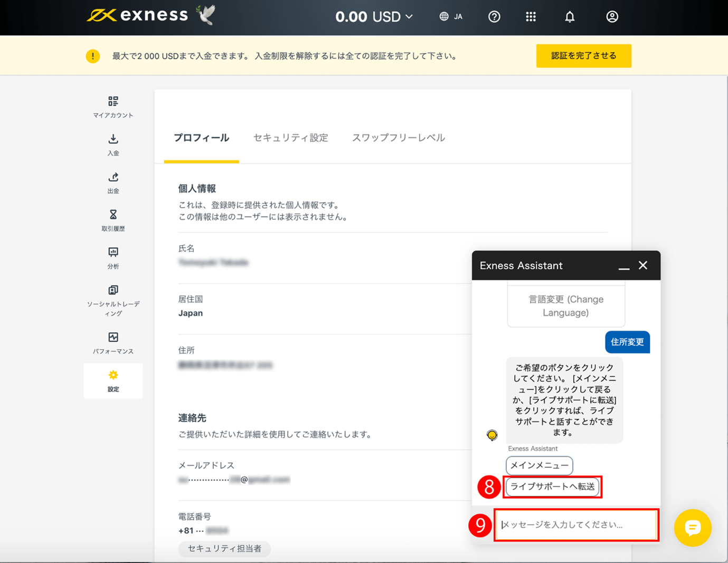Click 言語変更 (Change Language) option
The width and height of the screenshot is (728, 563).
(x=566, y=306)
